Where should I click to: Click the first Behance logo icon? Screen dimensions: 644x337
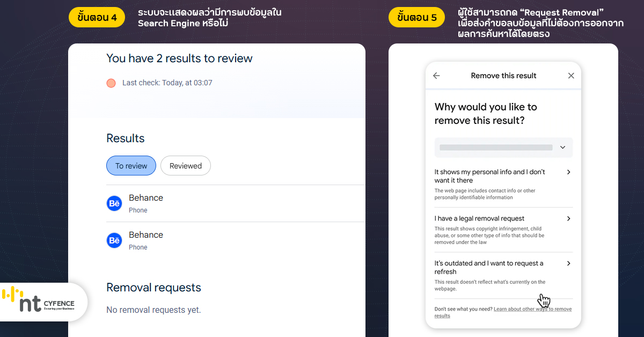click(114, 203)
